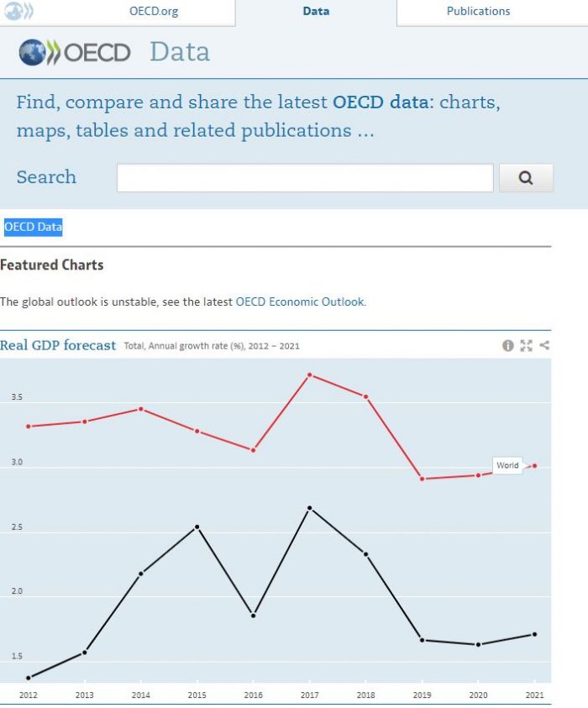The width and height of the screenshot is (588, 708).
Task: Click inside the search input field
Action: click(x=305, y=177)
